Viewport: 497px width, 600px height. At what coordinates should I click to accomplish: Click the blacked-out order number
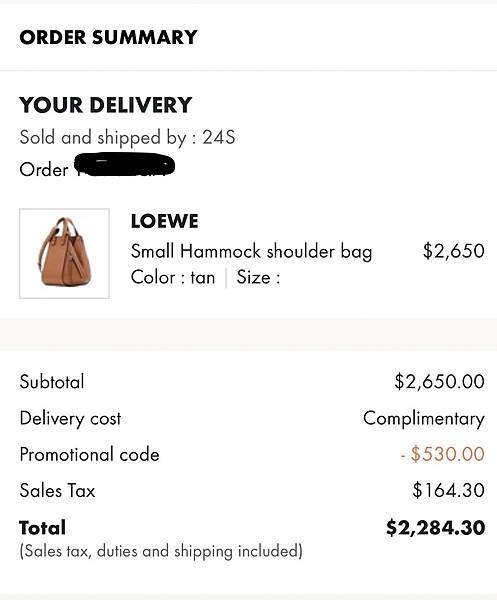(124, 166)
